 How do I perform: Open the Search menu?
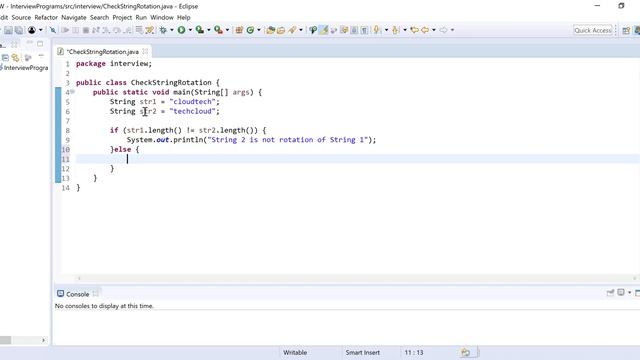[x=100, y=18]
